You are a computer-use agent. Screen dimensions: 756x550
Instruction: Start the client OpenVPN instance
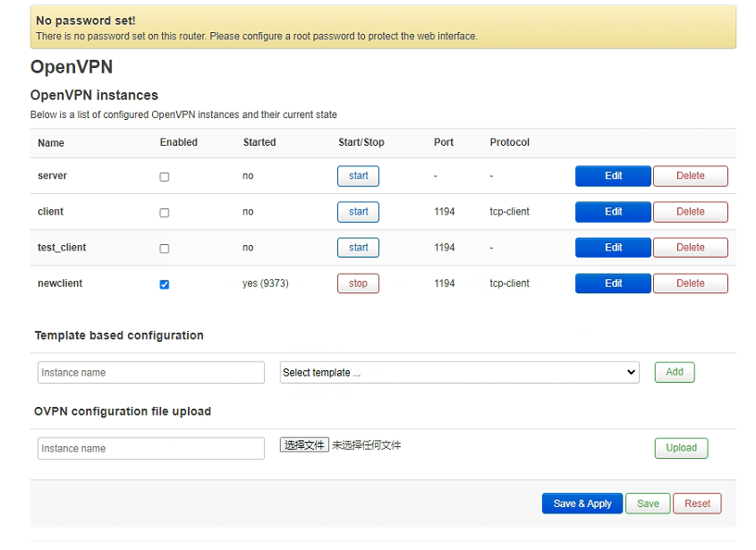[x=358, y=212]
